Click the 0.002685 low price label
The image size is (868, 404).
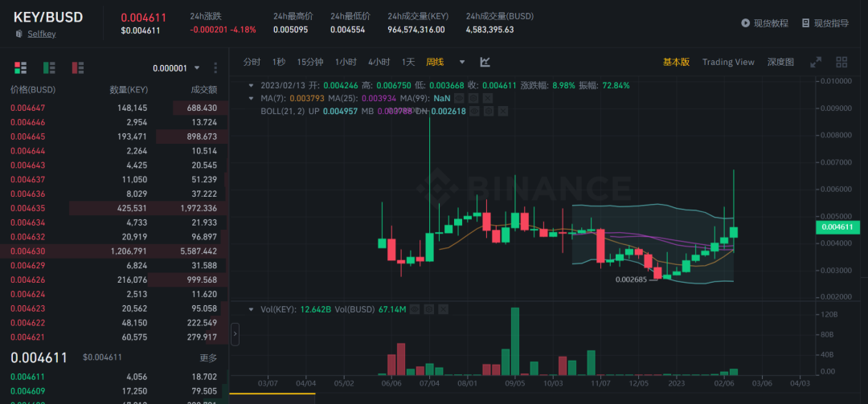coord(631,280)
